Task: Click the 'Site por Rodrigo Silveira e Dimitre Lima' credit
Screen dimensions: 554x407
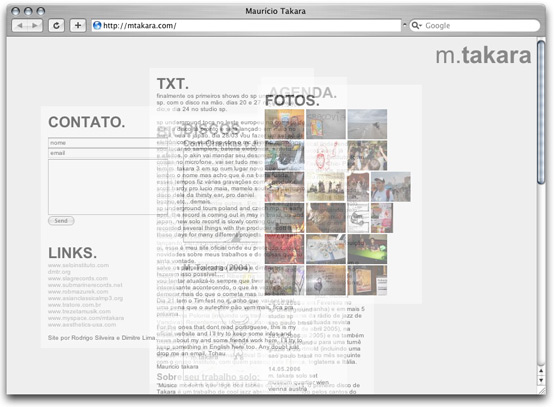Action: click(101, 338)
